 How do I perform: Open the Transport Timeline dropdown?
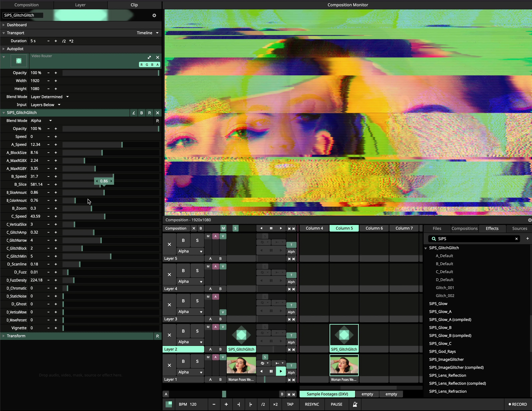click(x=148, y=33)
